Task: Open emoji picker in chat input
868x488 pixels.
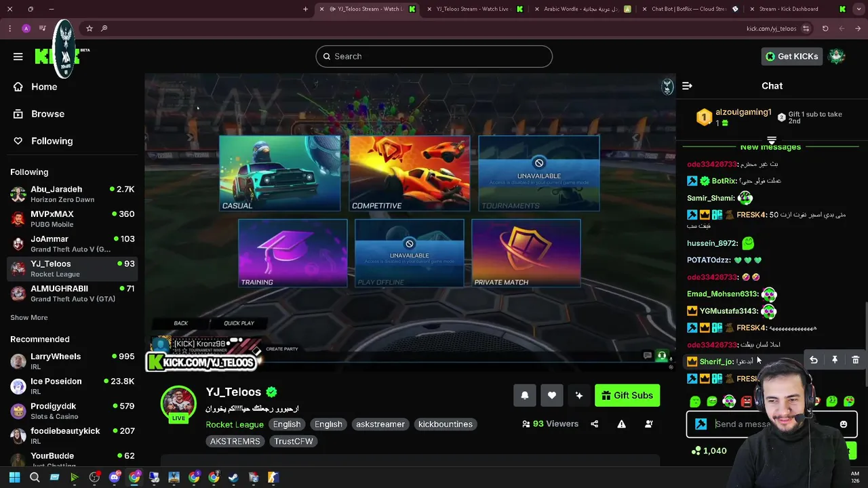Action: click(x=844, y=424)
